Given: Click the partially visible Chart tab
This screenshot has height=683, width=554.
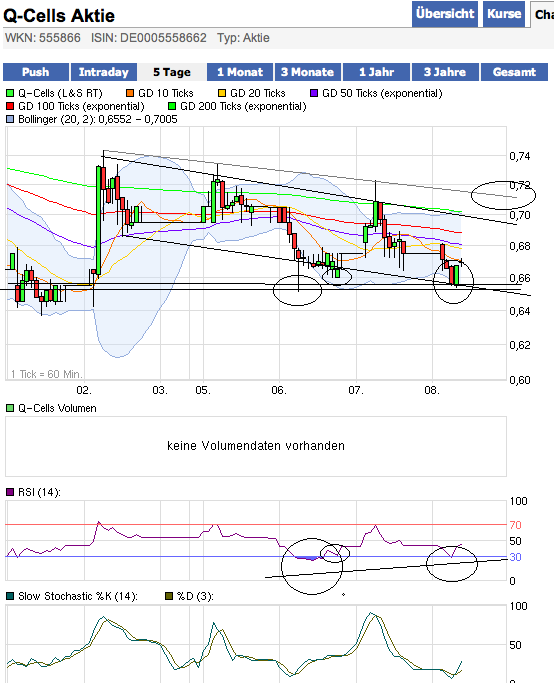Looking at the screenshot, I should coord(542,14).
